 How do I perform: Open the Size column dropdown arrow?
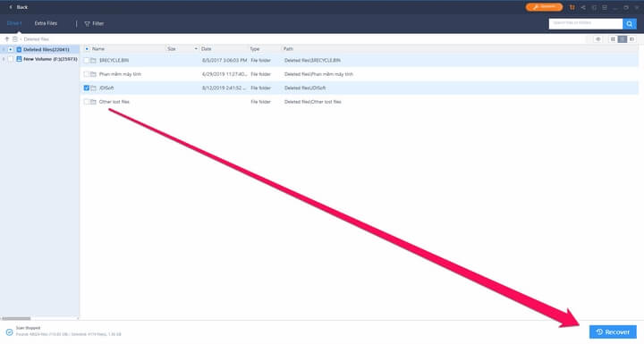[x=196, y=49]
